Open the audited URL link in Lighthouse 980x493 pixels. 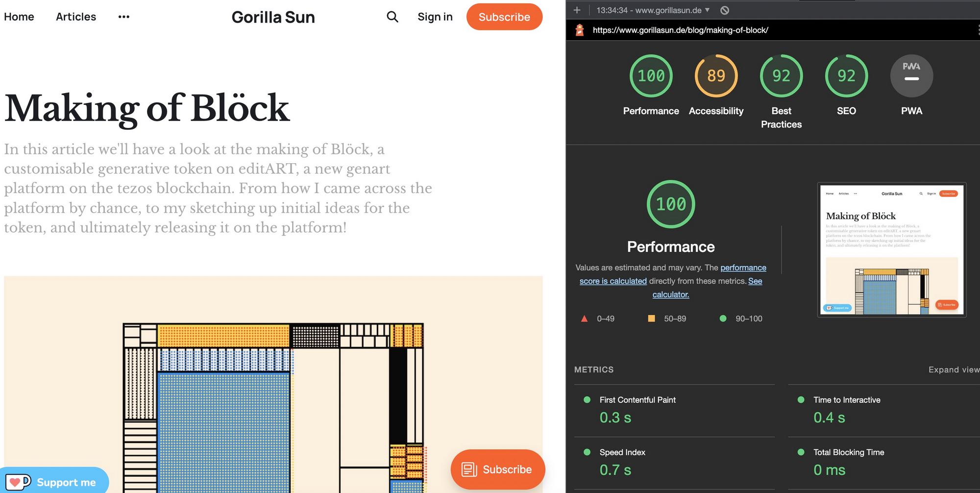click(x=680, y=30)
